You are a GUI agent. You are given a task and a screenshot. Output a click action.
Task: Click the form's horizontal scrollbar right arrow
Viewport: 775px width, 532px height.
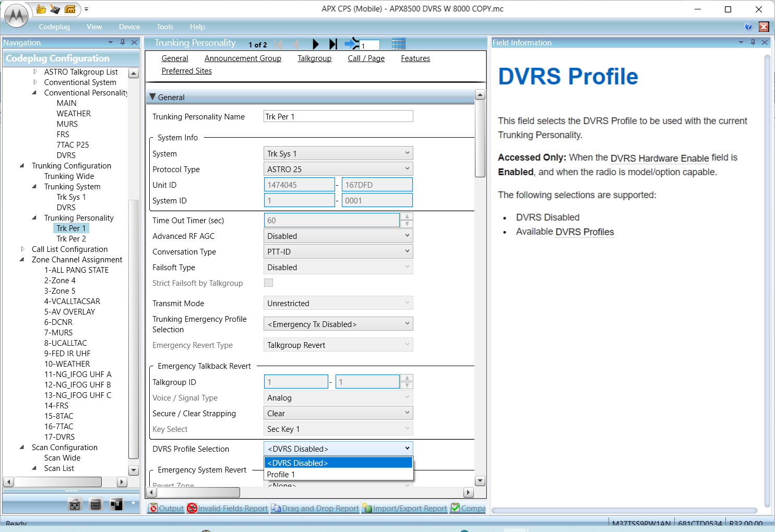(469, 492)
